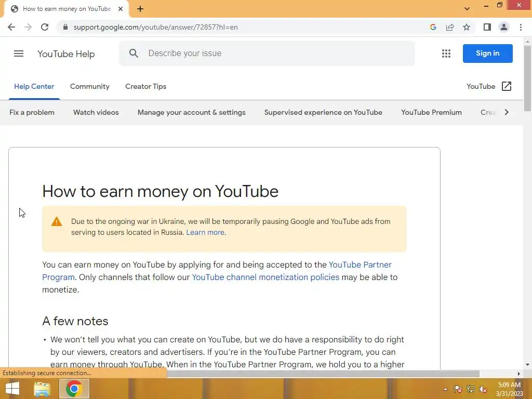The image size is (532, 399).
Task: Click the 'A few notes' heading
Action: tap(75, 321)
